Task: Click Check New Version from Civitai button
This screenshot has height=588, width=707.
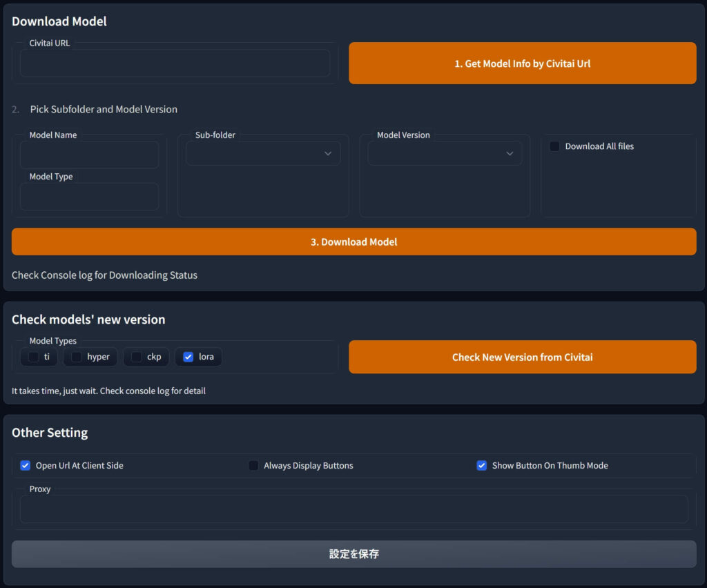Action: 522,357
